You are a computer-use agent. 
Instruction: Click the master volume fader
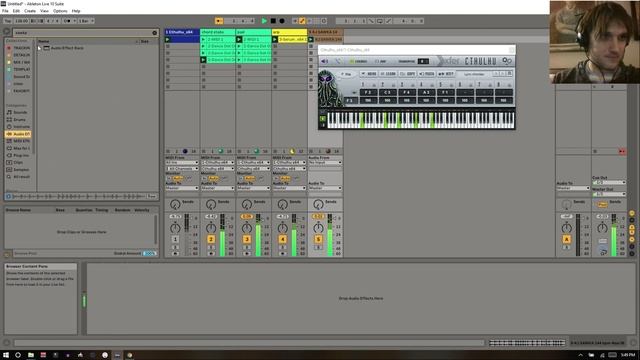click(x=613, y=235)
